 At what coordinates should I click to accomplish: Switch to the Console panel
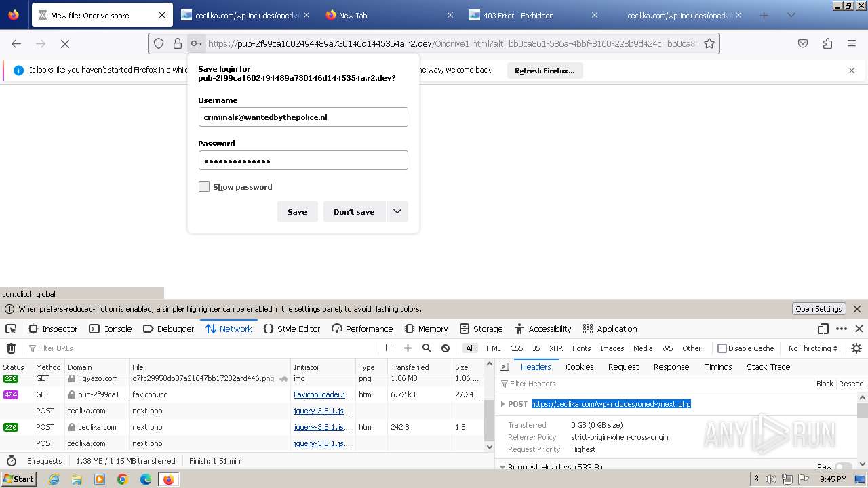(x=111, y=329)
